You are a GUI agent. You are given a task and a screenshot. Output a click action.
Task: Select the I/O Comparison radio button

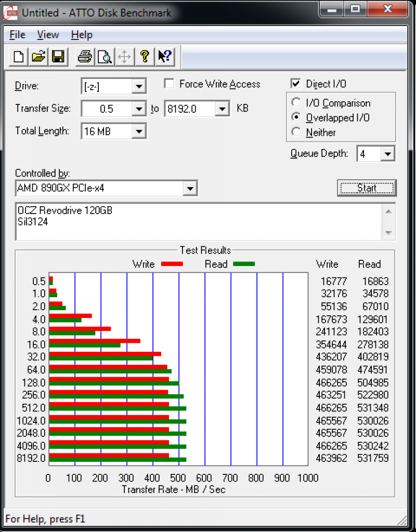296,102
